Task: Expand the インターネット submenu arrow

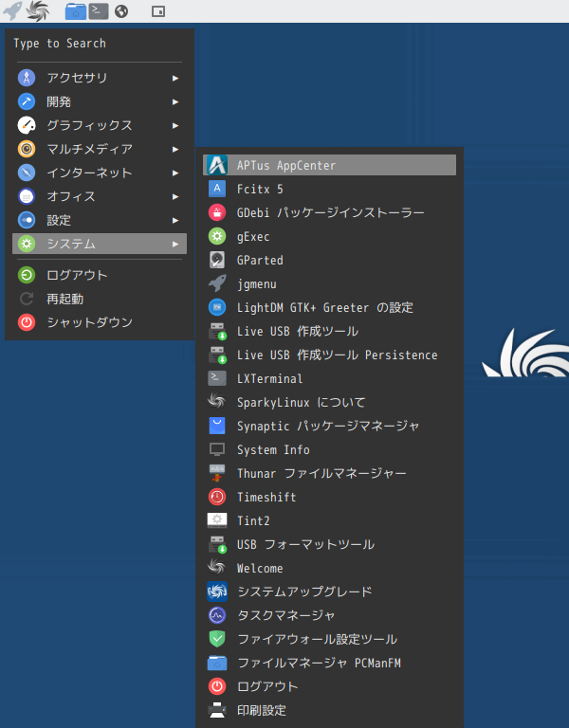Action: point(175,173)
